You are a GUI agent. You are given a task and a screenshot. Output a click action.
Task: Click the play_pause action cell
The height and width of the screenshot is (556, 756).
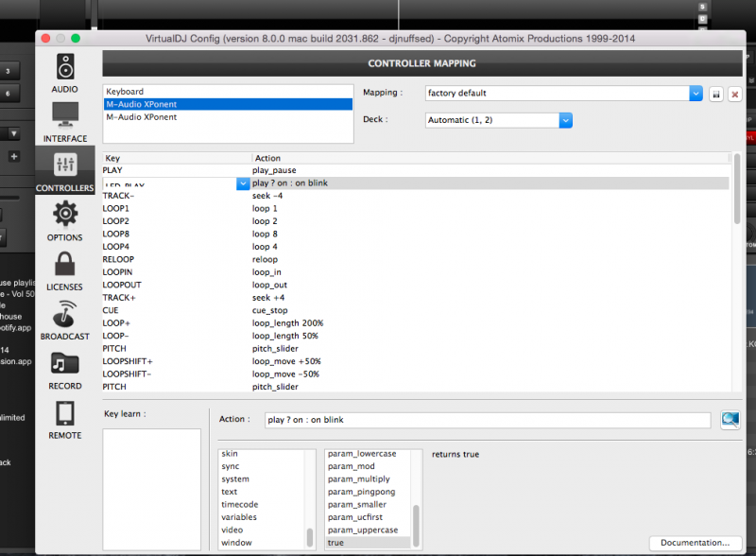tap(274, 170)
